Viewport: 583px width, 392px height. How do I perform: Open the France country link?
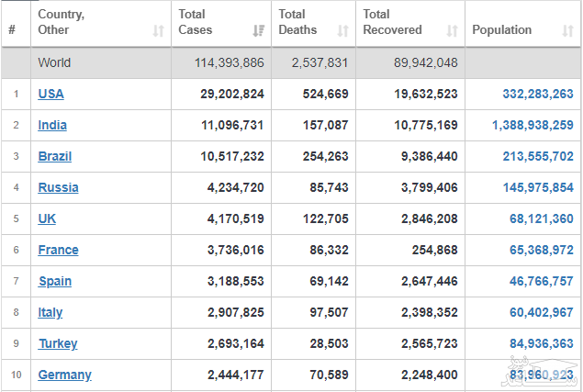coord(58,250)
